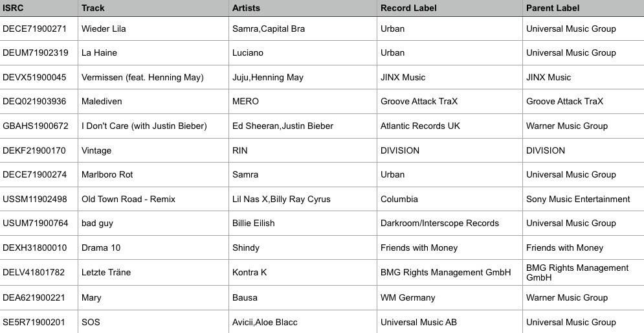Viewport: 644px width, 333px height.
Task: Select the Avicii,Aloe Blacc artists cell
Action: 265,322
